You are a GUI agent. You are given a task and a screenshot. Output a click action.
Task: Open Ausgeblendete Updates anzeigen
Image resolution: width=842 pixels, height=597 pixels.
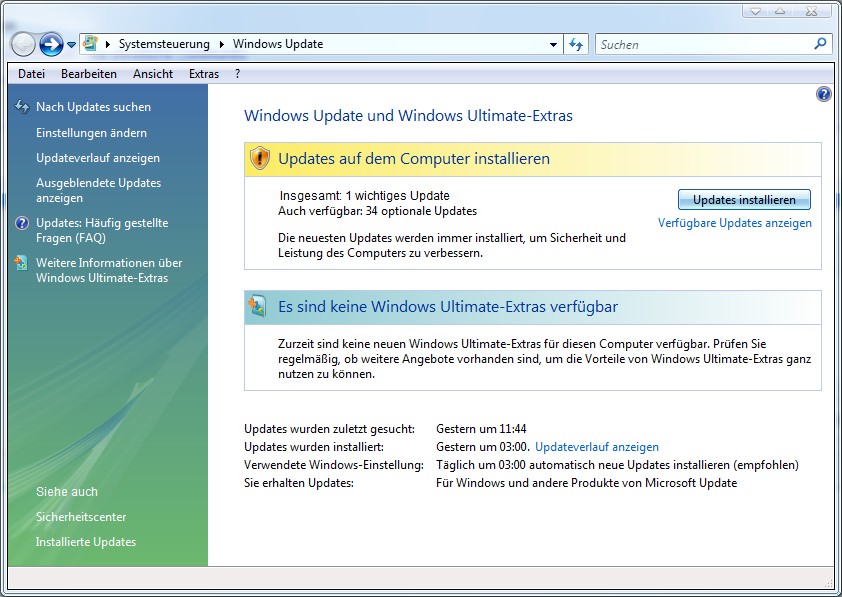click(98, 191)
